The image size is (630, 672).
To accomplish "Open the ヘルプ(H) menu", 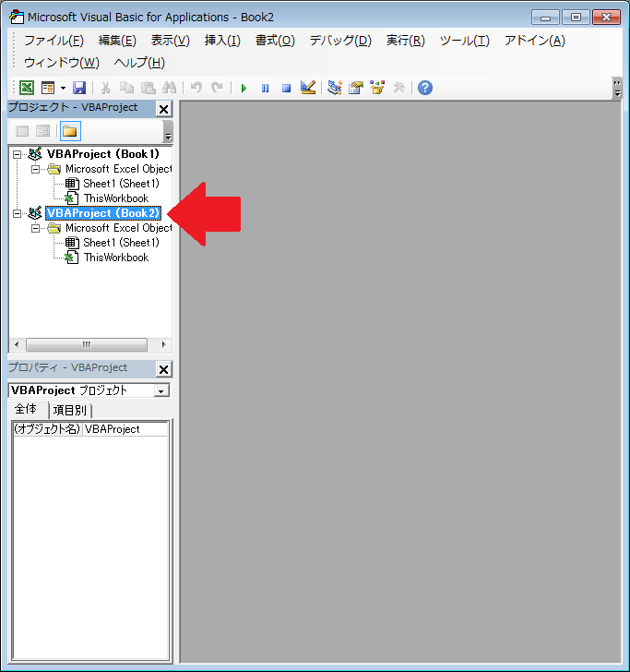I will point(139,63).
